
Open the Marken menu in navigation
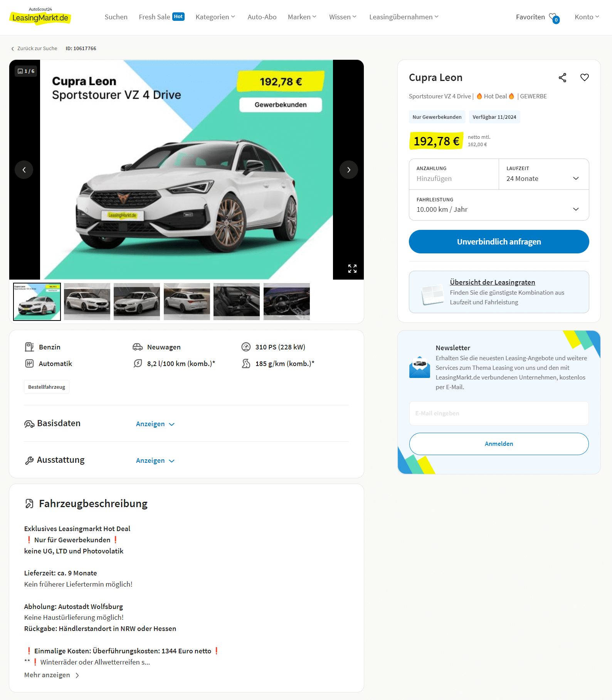pyautogui.click(x=302, y=17)
